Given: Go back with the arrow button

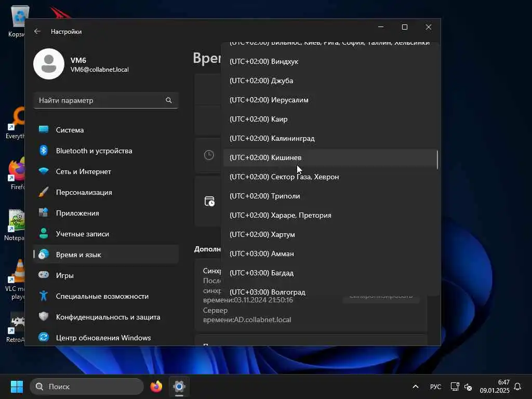Looking at the screenshot, I should [x=37, y=31].
